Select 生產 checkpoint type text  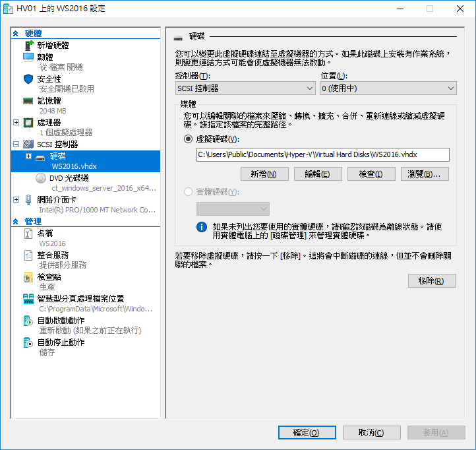point(47,287)
